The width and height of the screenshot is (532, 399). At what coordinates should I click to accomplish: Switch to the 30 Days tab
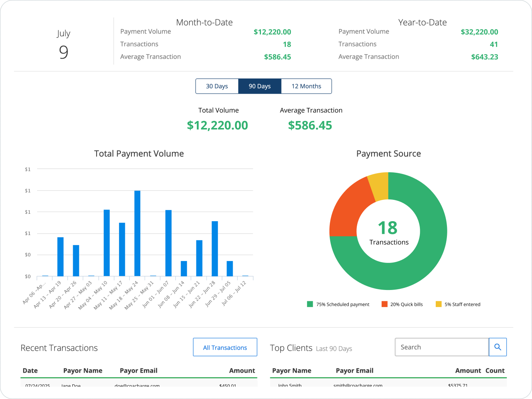tap(217, 86)
